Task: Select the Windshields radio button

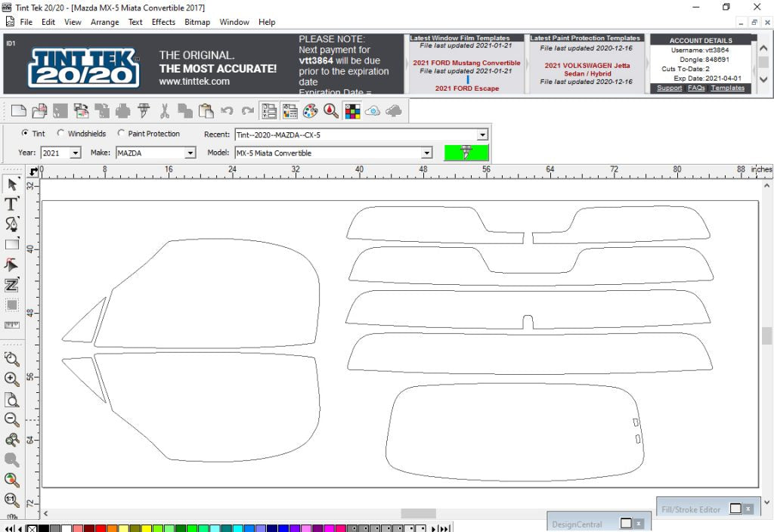Action: tap(60, 133)
